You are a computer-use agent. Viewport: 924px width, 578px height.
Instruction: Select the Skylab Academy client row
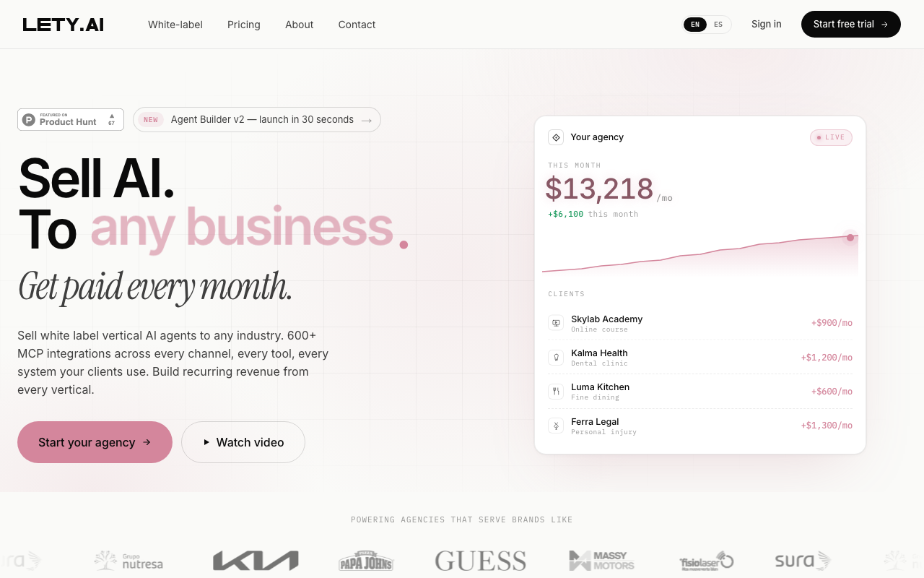point(700,323)
